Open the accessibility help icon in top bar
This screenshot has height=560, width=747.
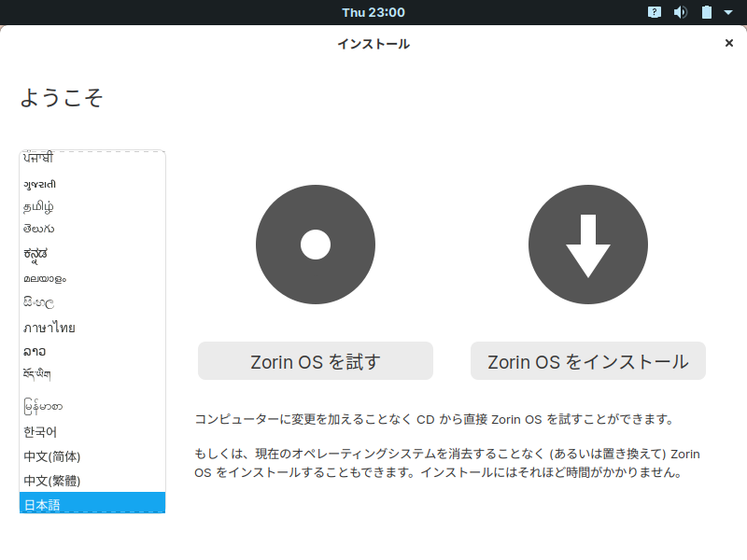(655, 12)
